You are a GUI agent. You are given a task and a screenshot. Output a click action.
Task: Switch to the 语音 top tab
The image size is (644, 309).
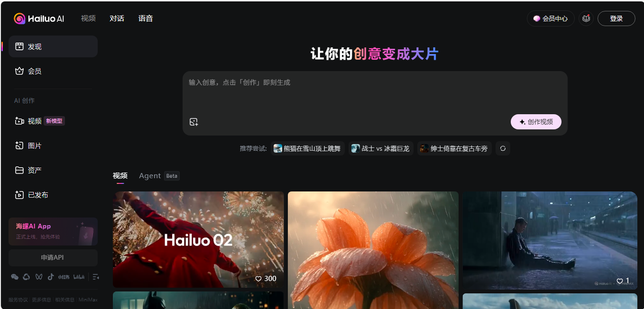(146, 18)
